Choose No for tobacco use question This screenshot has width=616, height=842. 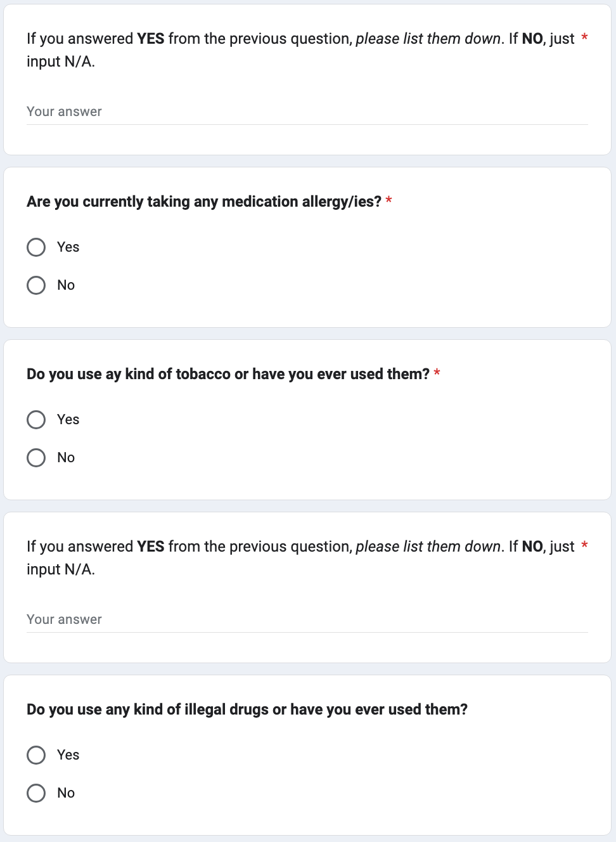pos(36,458)
